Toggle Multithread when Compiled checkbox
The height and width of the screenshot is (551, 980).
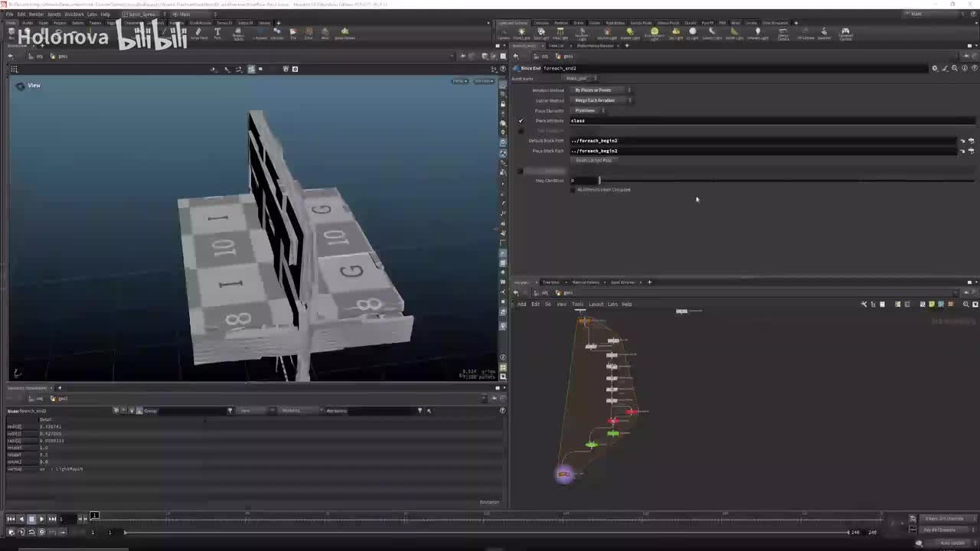tap(572, 190)
